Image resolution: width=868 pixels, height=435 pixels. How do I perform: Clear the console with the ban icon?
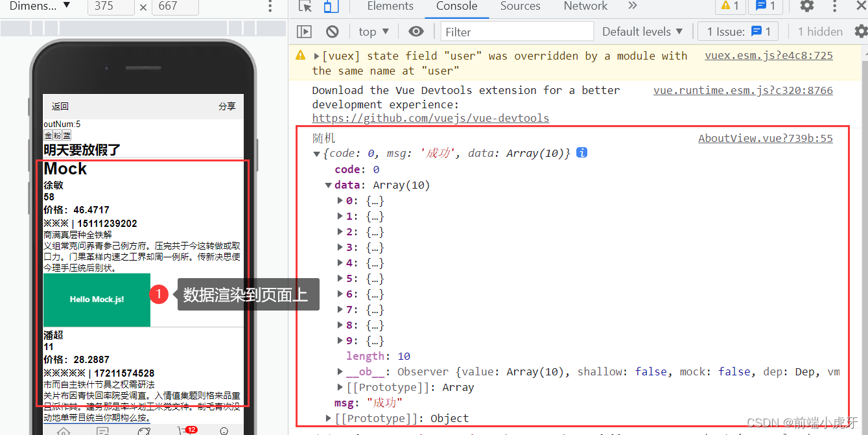332,31
